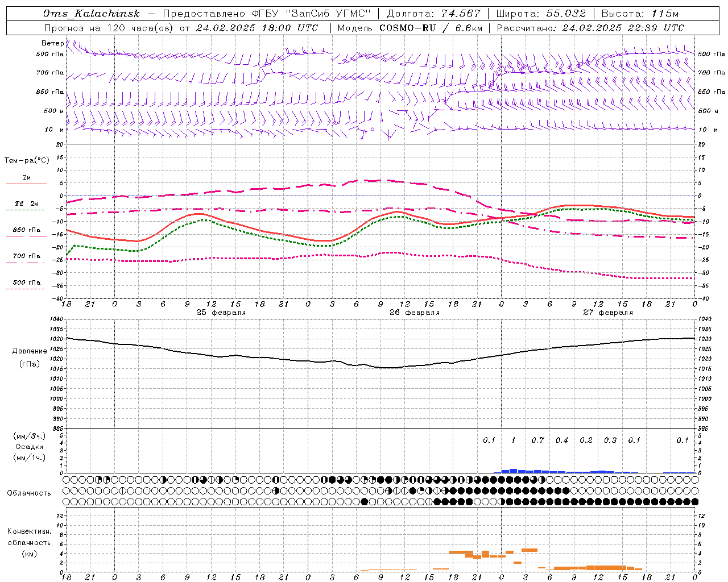Click the right convective axis value 12
Viewport: 728px width, 582px height.
click(701, 516)
